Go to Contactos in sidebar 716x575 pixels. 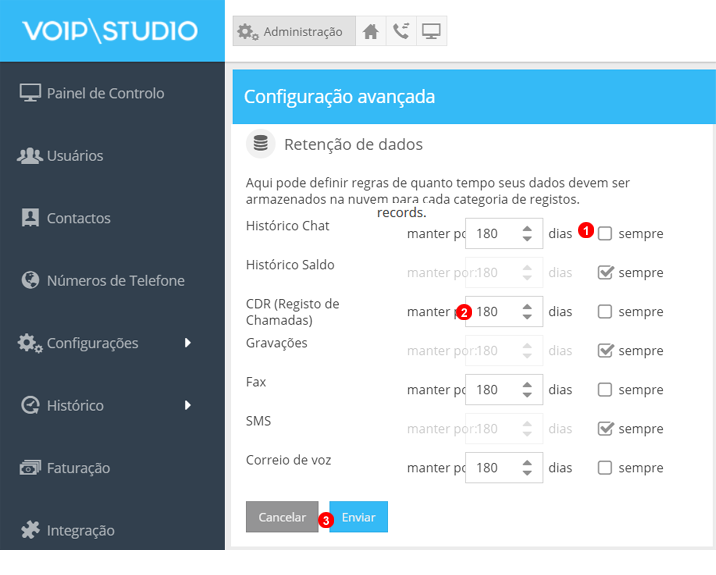78,218
